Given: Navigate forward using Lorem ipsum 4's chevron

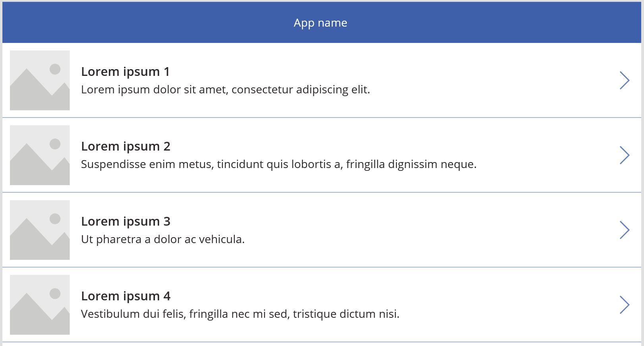Looking at the screenshot, I should pos(625,304).
